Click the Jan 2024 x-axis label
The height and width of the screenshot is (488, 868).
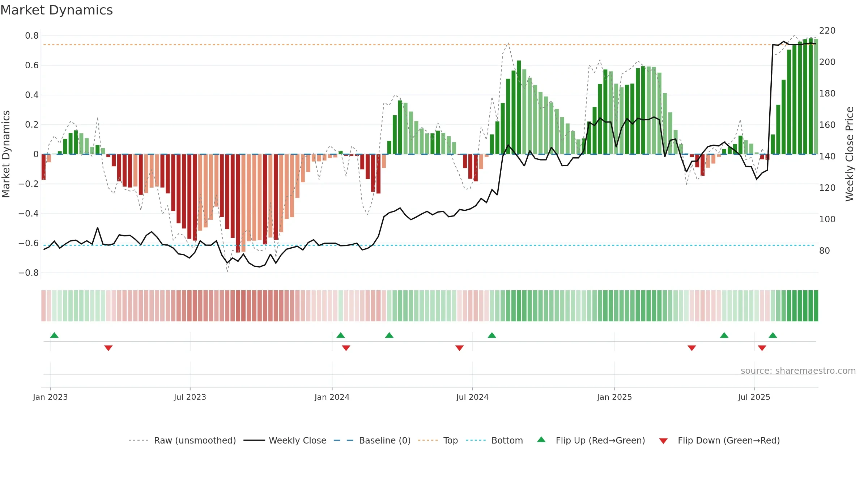[x=332, y=397]
